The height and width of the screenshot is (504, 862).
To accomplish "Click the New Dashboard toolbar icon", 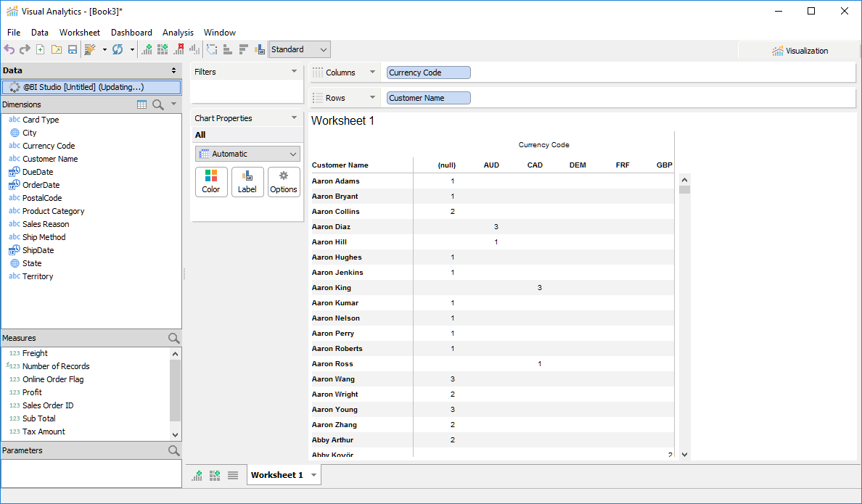I will [163, 49].
